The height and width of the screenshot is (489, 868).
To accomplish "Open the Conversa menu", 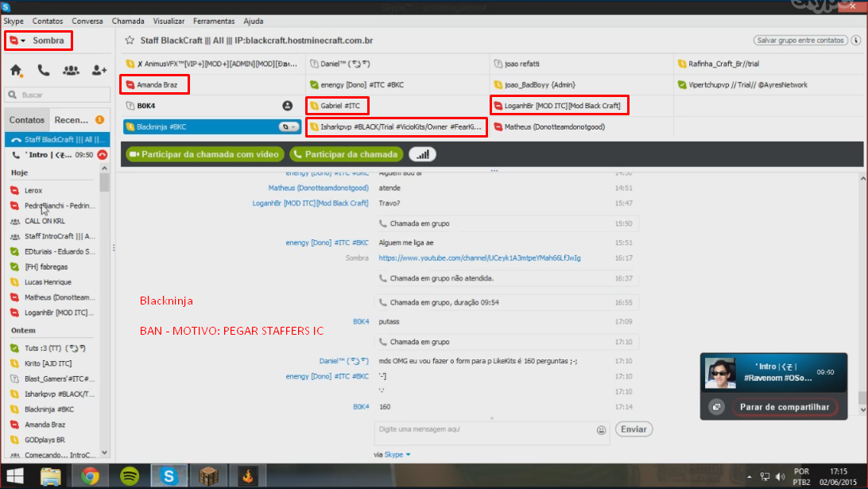I will point(87,21).
